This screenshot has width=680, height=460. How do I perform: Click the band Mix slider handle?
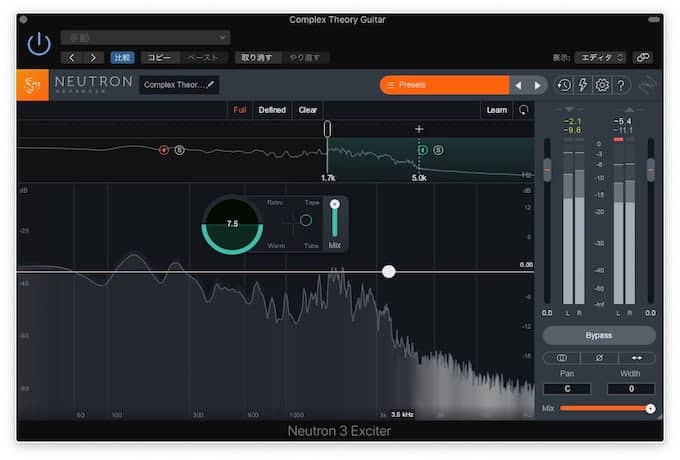[334, 204]
